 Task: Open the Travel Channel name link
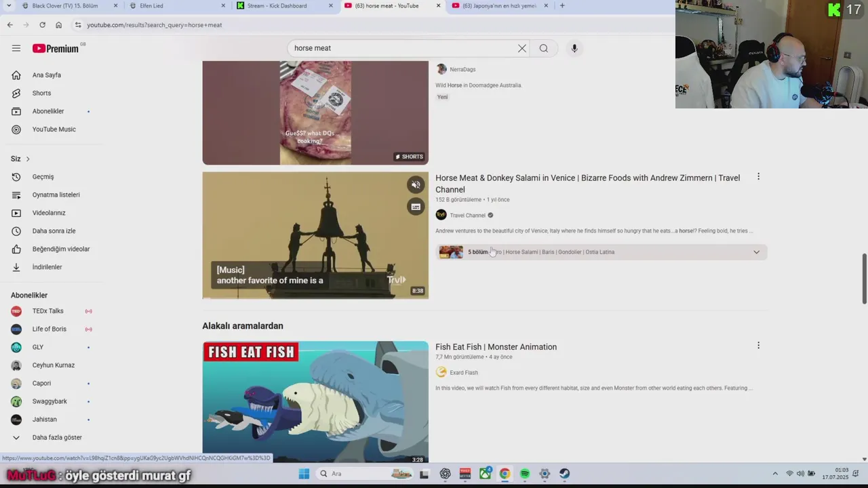tap(467, 216)
